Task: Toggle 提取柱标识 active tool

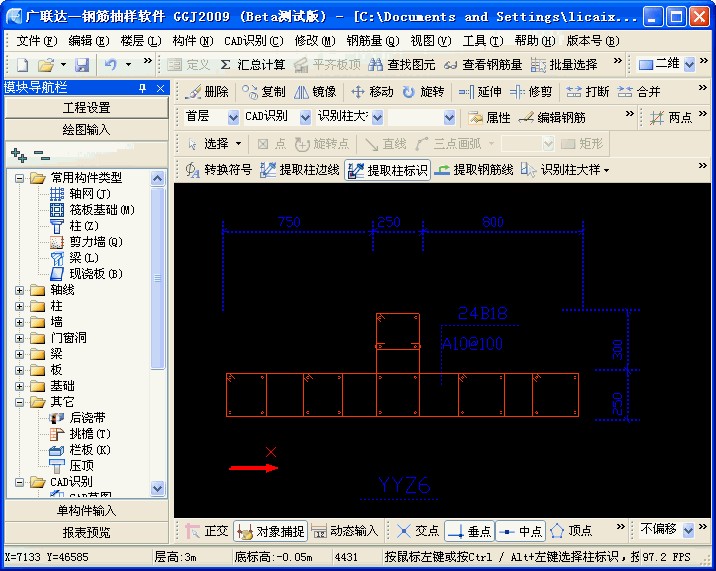Action: point(387,170)
